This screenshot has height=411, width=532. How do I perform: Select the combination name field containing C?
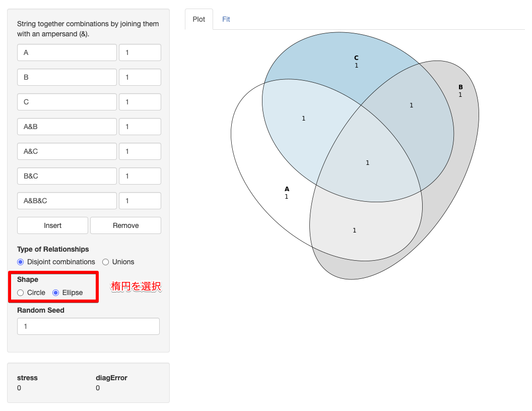coord(67,102)
